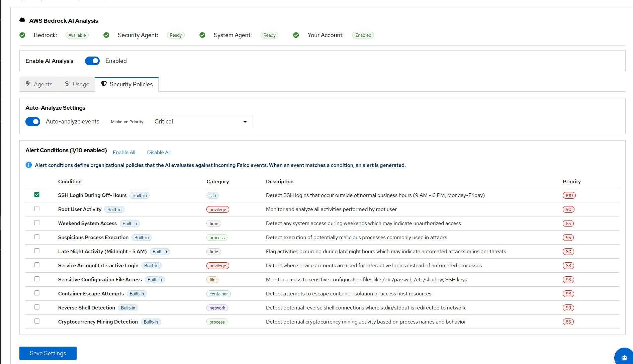633x364 pixels.
Task: Click the Your Account Enabled badge
Action: tap(363, 35)
